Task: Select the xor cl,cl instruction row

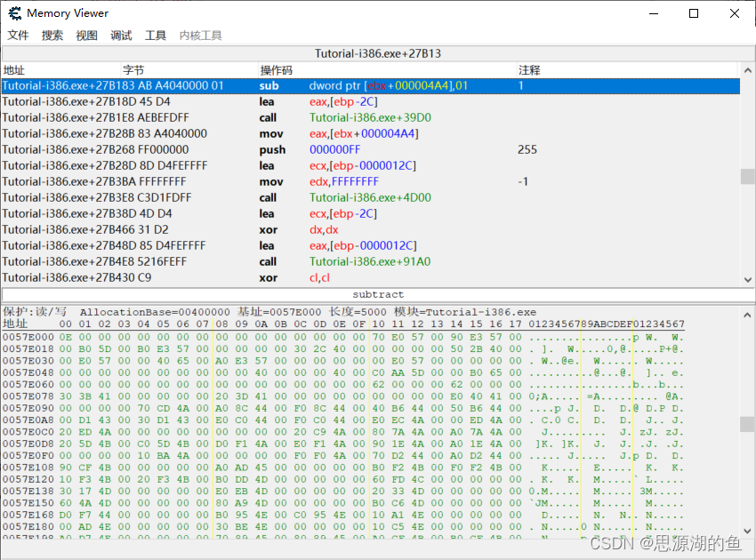Action: tap(370, 277)
